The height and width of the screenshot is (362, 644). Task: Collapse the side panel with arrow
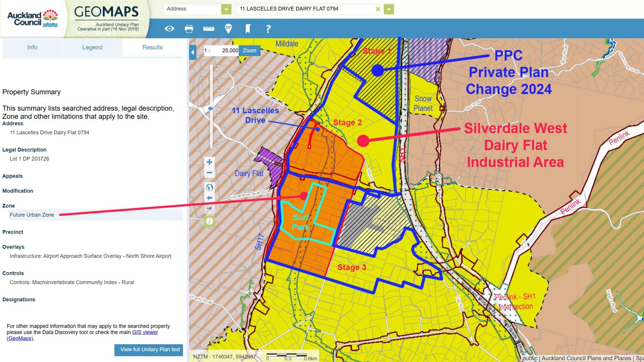(x=193, y=52)
